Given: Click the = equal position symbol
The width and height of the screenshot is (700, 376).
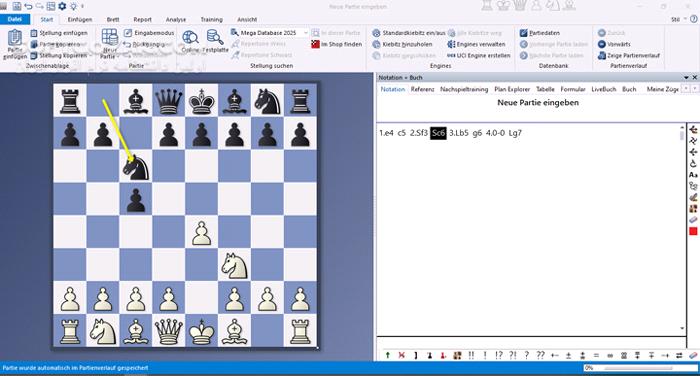Looking at the screenshot, I should pos(596,355).
